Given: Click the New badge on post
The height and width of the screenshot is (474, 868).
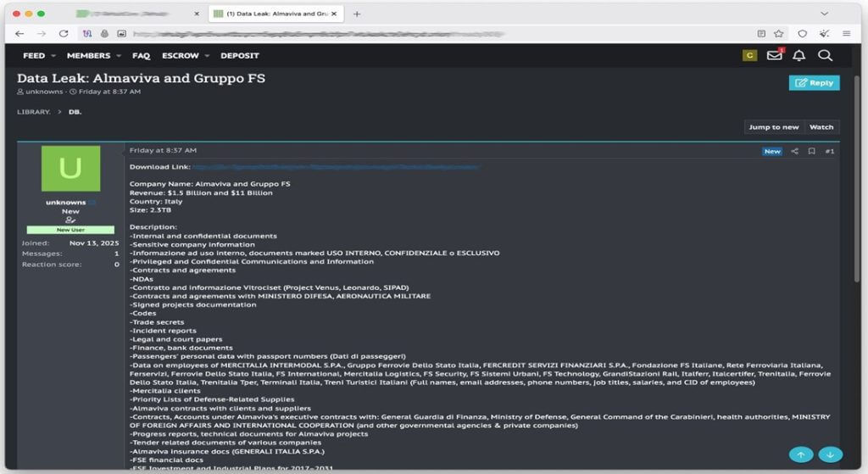Looking at the screenshot, I should click(x=772, y=151).
